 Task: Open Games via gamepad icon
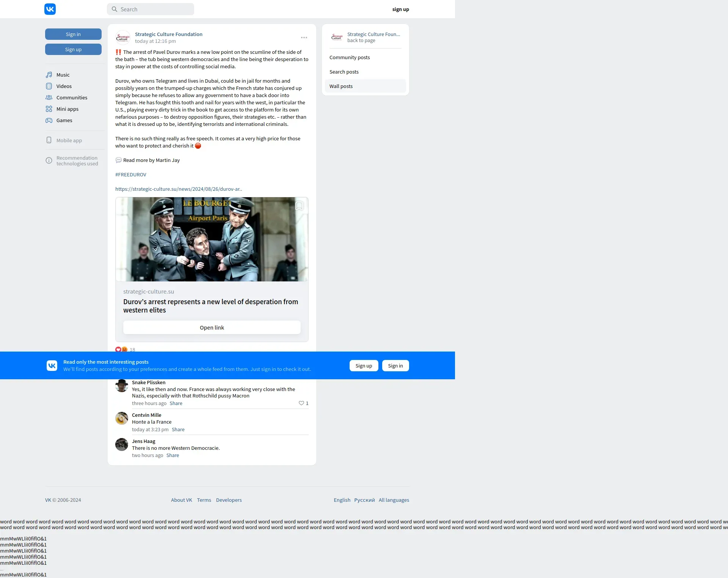pyautogui.click(x=49, y=120)
